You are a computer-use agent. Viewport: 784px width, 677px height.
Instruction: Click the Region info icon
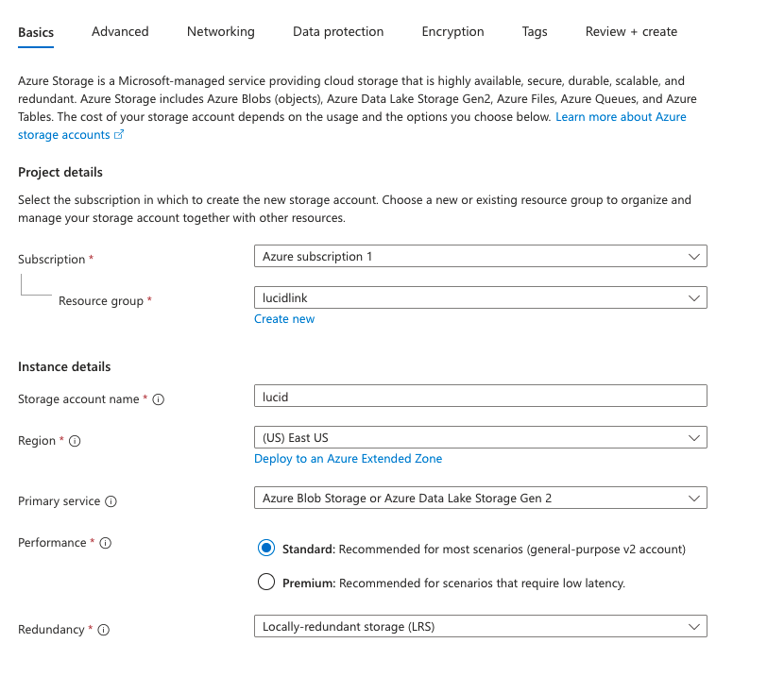[x=75, y=441]
